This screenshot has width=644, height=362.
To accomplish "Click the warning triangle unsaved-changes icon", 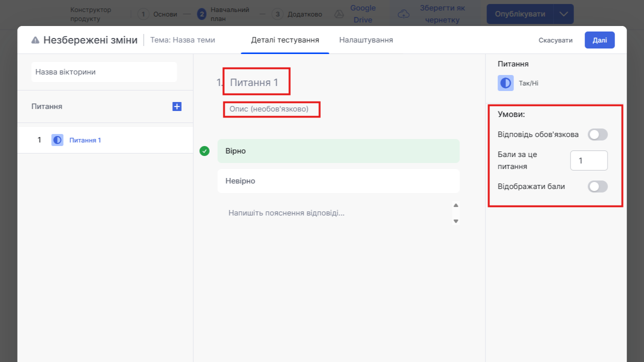I will coord(35,40).
